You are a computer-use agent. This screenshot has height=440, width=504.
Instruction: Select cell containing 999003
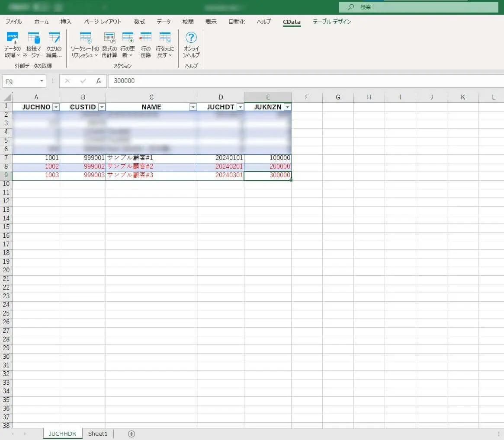coord(83,175)
